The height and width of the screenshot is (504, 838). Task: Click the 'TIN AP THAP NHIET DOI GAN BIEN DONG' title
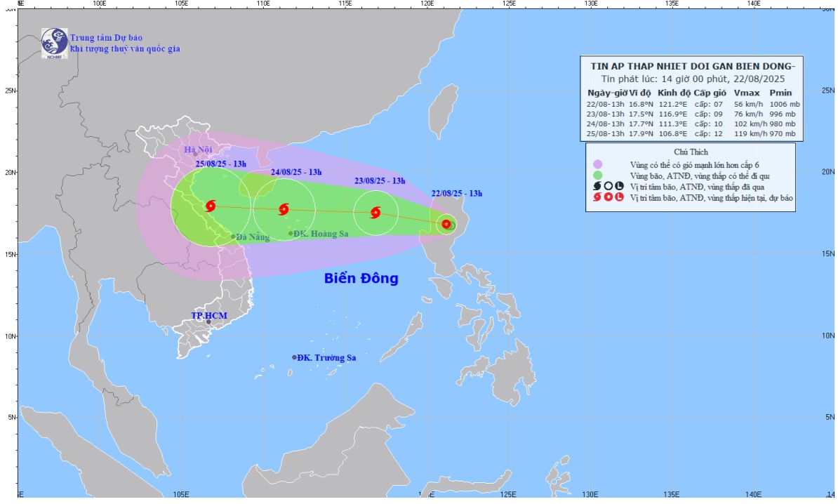click(x=693, y=66)
